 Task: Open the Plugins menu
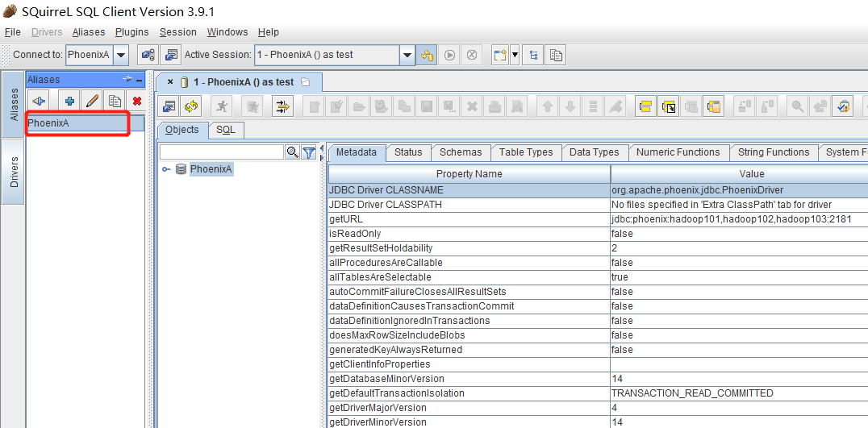(131, 32)
